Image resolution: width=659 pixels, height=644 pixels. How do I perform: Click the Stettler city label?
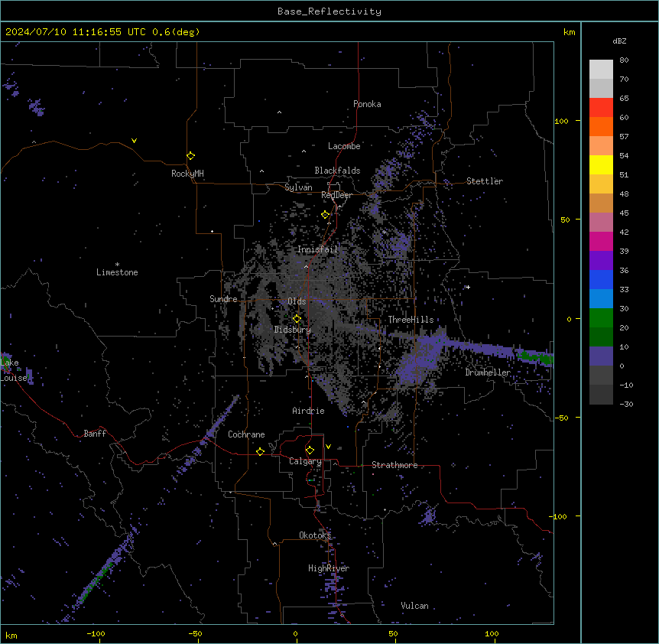tap(485, 181)
